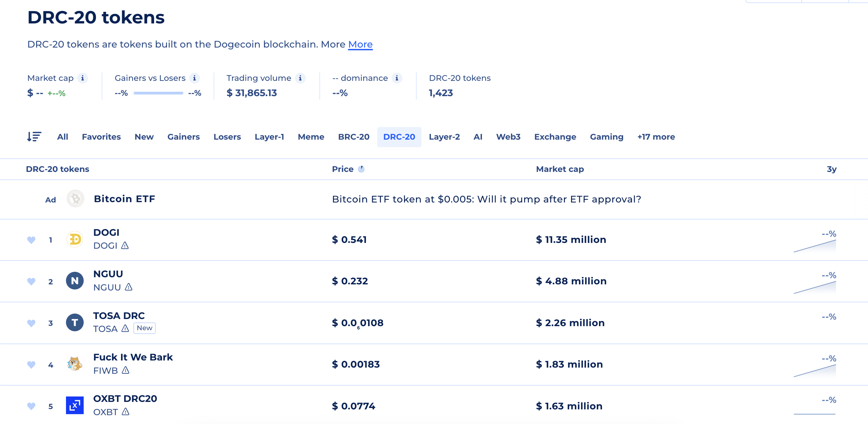Screen dimensions: 868x424
Task: Favorite NGUU with the heart icon
Action: coord(31,281)
